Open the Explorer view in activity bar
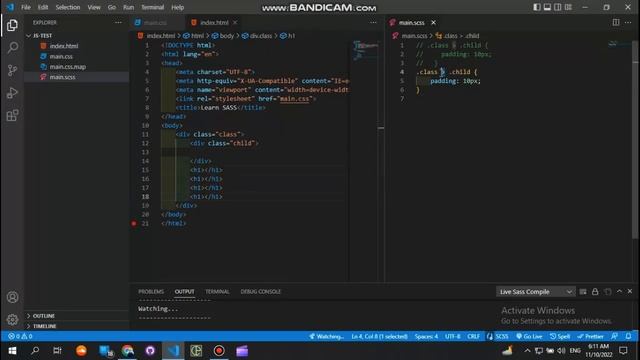640x360 pixels. tap(12, 25)
